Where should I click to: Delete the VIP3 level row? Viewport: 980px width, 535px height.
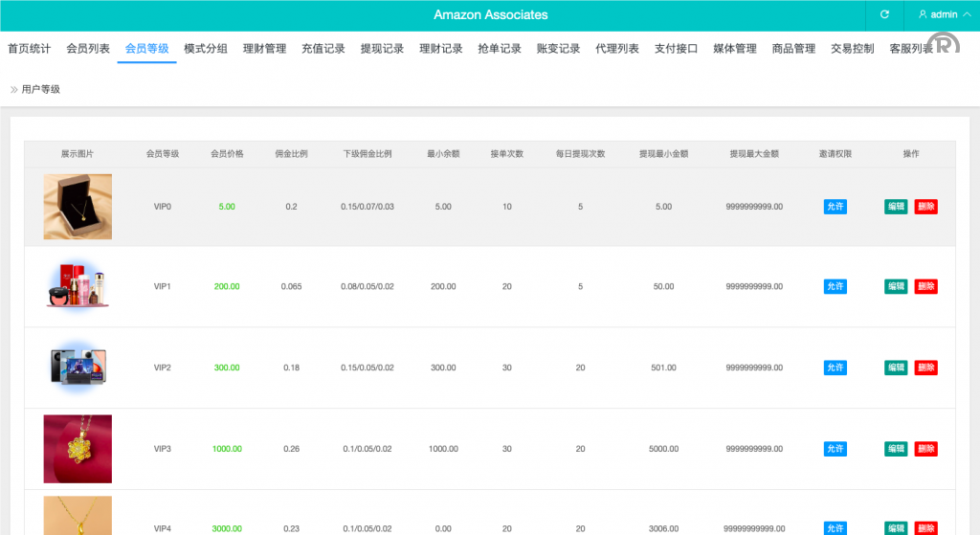point(925,449)
